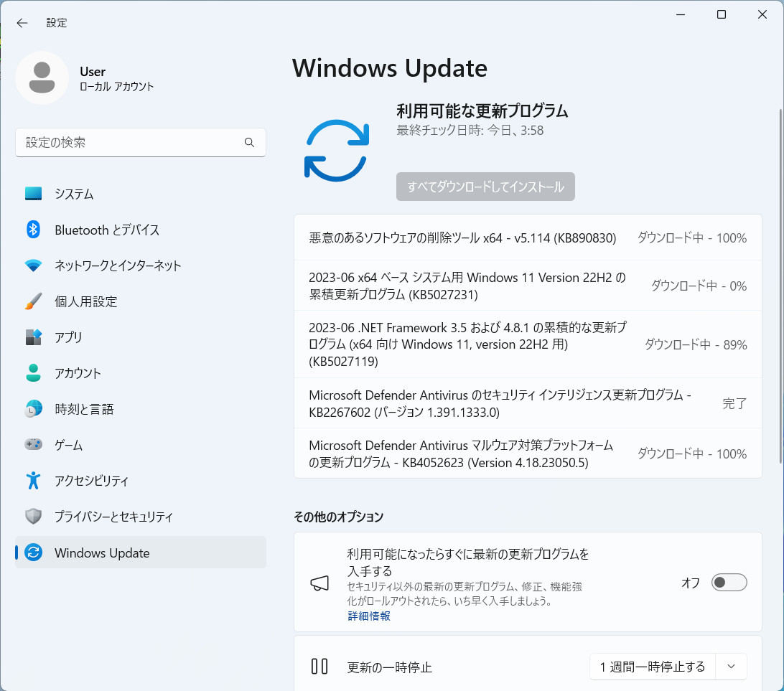Click the 利用可能な更新プログラム heading
Screen dimensions: 784x691
482,111
